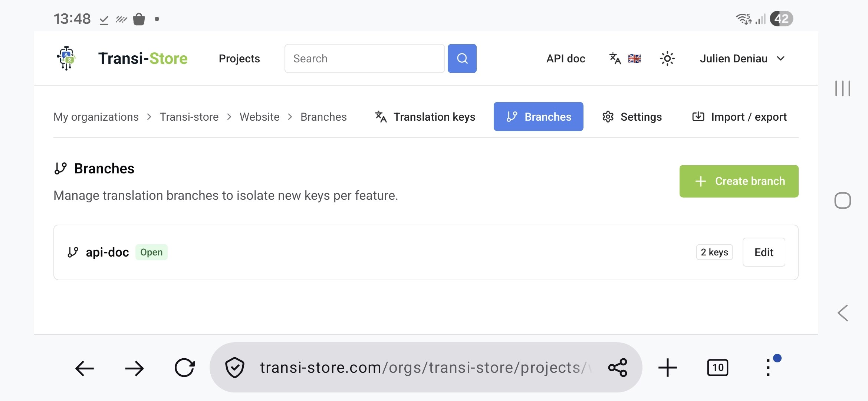Toggle light mode with the sun icon
Screen dimensions: 868x401
point(667,58)
